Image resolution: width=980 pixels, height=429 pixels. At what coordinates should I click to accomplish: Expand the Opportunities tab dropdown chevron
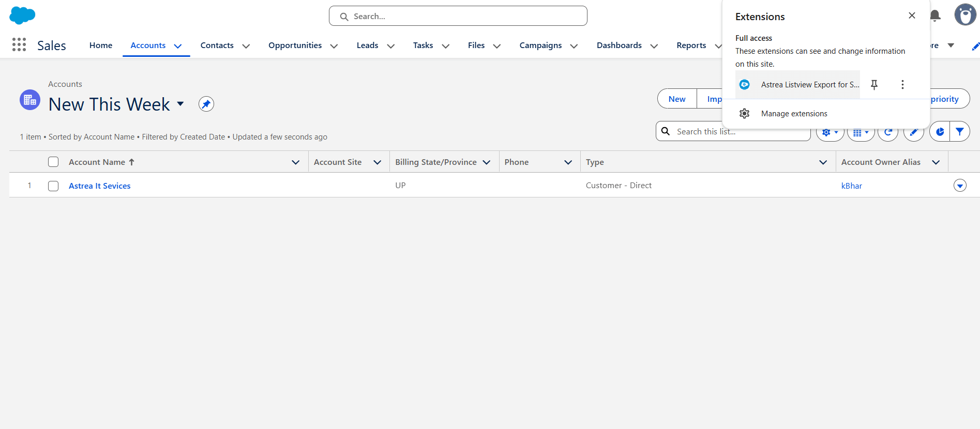pos(334,46)
